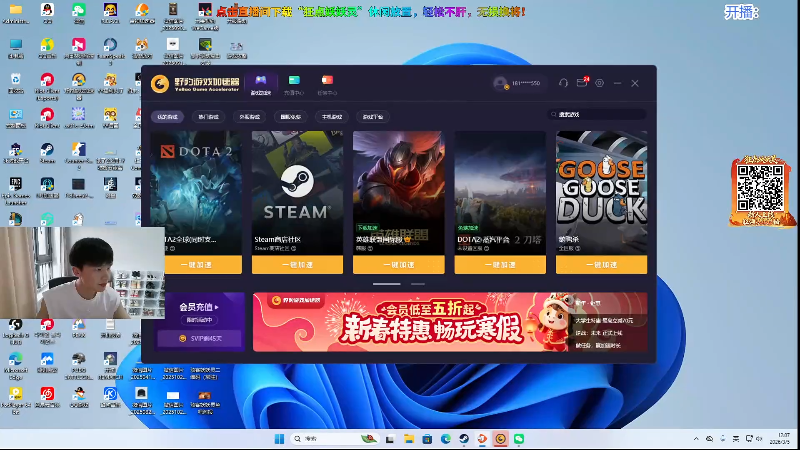
Task: Go to first game carousel page indicator
Action: click(x=387, y=284)
